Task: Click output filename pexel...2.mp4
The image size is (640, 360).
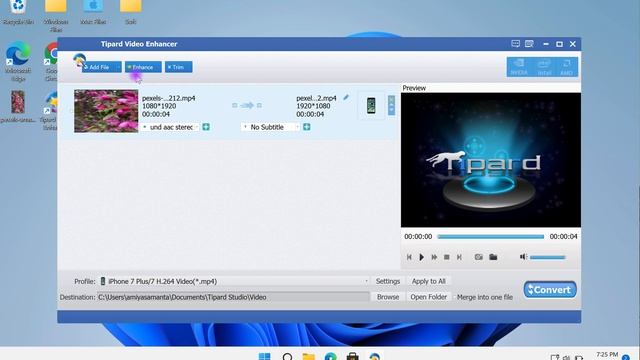Action: point(316,98)
